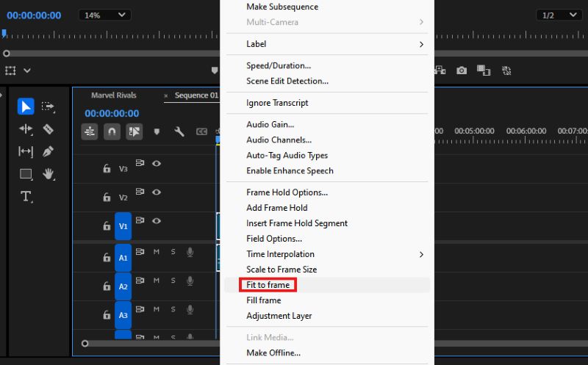Expand the Time Interpolation submenu
The image size is (588, 365).
[x=327, y=254]
